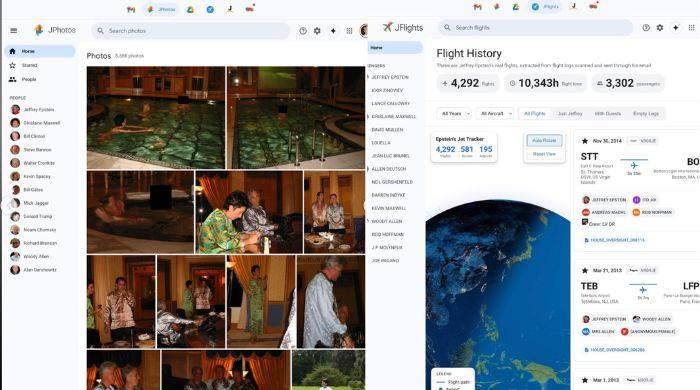This screenshot has width=700, height=390.
Task: Expand JEFFREY EPSTEIN in the passenger list
Action: click(369, 77)
